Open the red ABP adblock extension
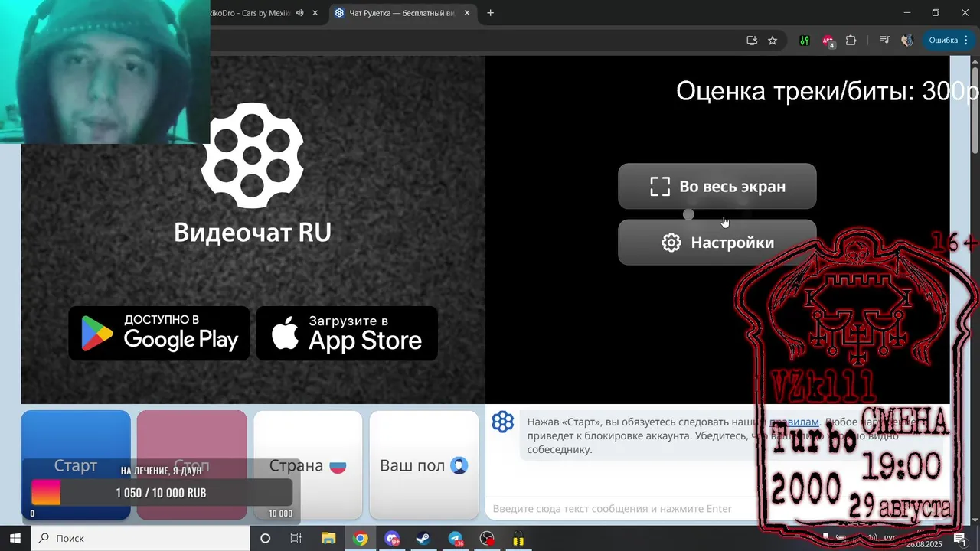The width and height of the screenshot is (980, 551). point(828,41)
